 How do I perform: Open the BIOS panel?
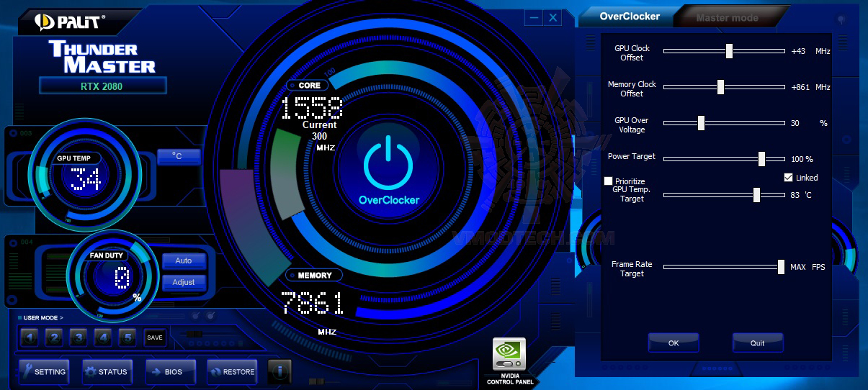(x=171, y=371)
